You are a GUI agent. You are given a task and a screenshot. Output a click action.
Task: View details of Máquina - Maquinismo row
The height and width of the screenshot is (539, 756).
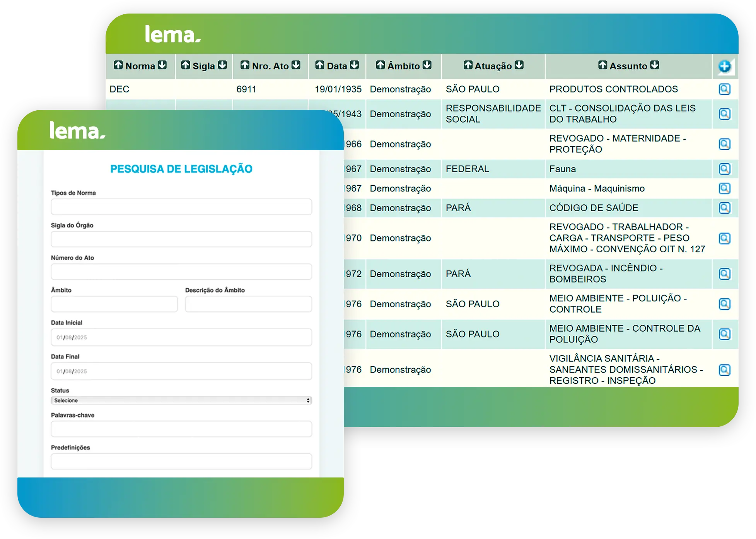click(724, 188)
